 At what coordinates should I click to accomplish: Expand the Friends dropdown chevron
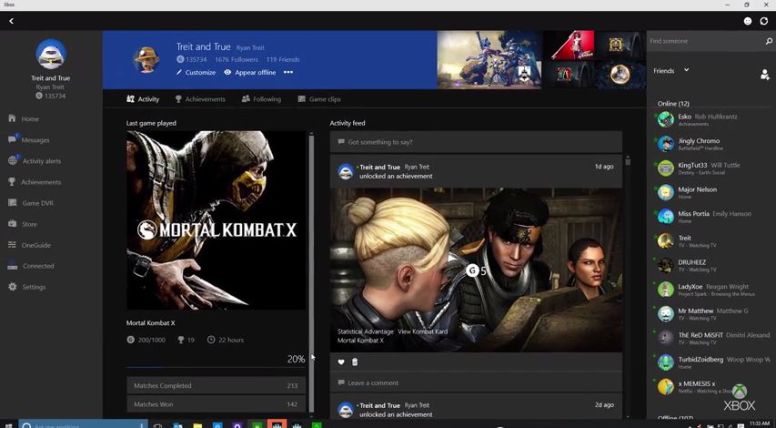(686, 70)
